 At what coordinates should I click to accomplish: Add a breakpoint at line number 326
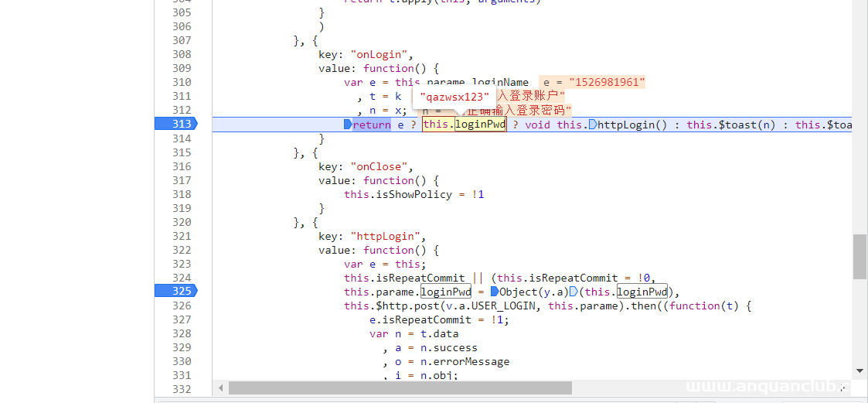182,306
